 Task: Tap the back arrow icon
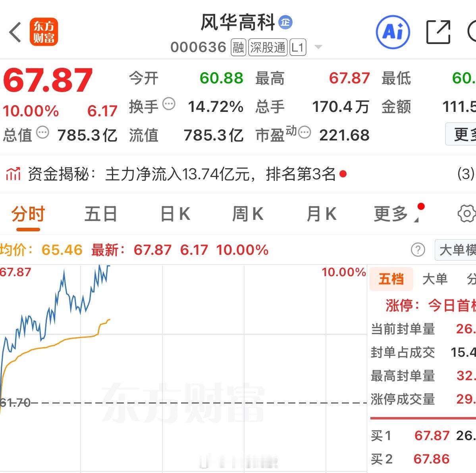tap(15, 32)
